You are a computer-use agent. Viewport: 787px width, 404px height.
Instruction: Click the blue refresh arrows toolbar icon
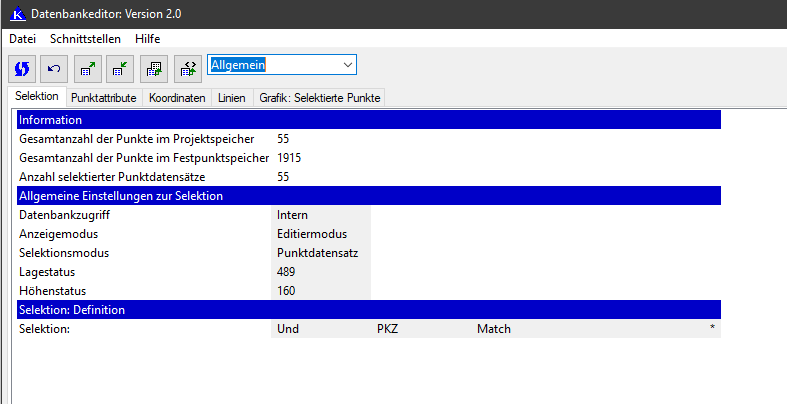[22, 68]
